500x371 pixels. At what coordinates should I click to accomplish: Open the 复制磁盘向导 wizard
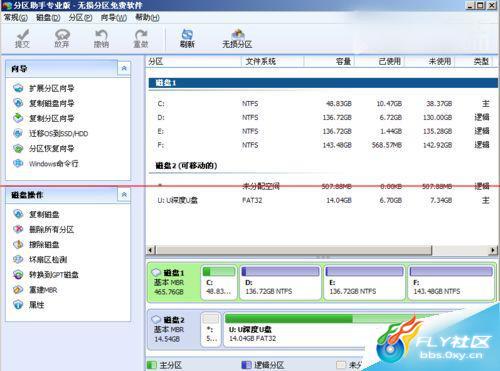(x=43, y=103)
